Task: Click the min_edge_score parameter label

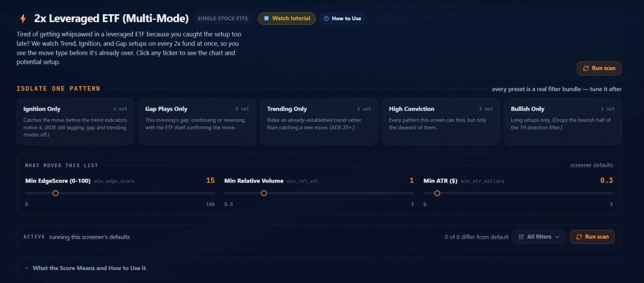Action: [114, 181]
